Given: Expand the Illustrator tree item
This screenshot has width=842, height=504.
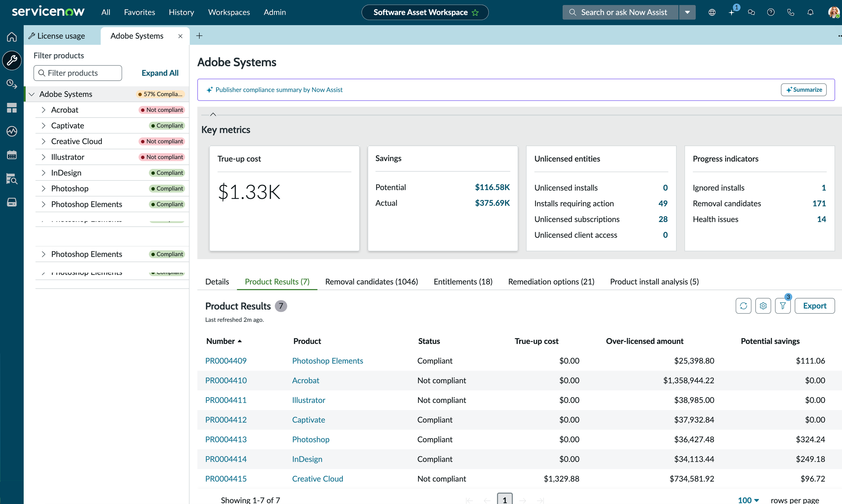Looking at the screenshot, I should tap(43, 157).
